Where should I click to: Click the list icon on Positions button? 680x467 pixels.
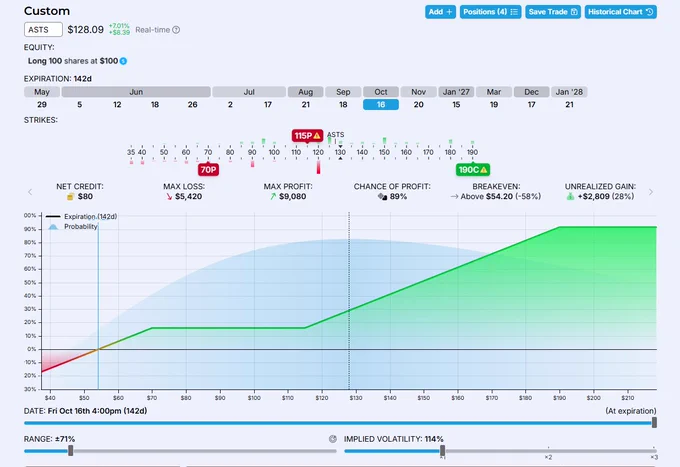[514, 12]
